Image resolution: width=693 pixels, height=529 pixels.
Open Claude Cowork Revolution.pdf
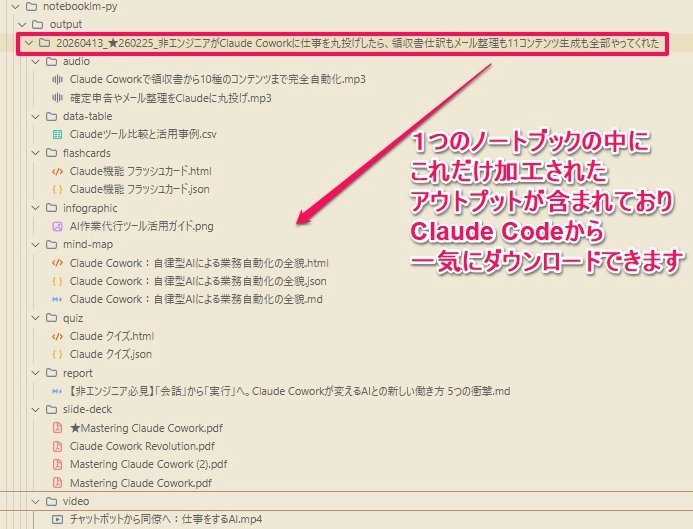point(142,446)
